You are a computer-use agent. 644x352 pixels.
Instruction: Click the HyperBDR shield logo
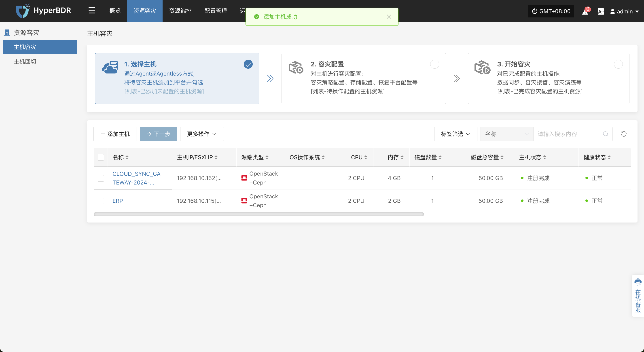pos(23,11)
